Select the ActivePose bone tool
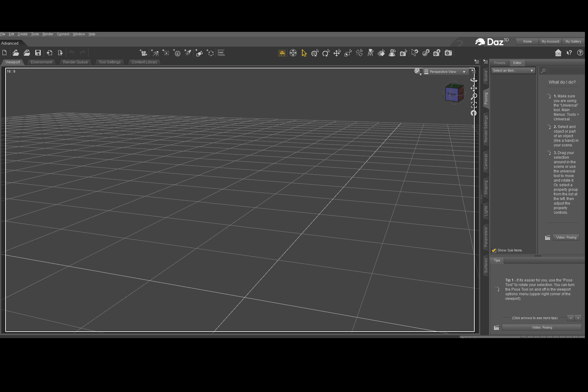Viewport: 588px width, 392px height. [359, 53]
